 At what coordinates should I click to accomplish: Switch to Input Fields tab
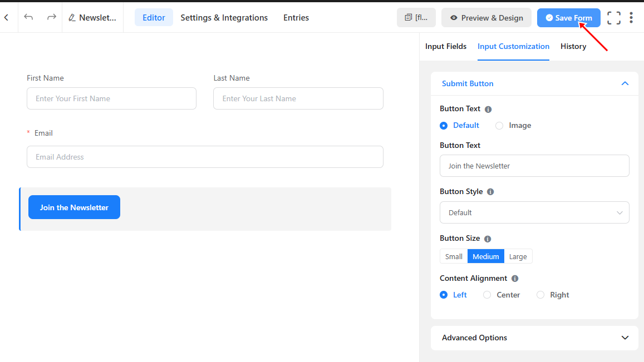click(x=446, y=46)
